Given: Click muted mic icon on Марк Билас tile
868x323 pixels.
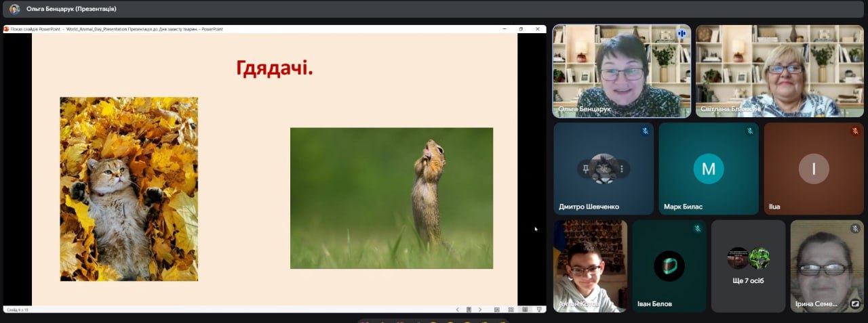Looking at the screenshot, I should pos(750,131).
